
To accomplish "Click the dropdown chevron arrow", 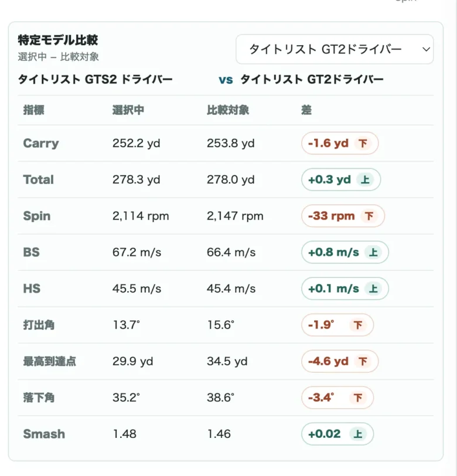I will [x=426, y=49].
